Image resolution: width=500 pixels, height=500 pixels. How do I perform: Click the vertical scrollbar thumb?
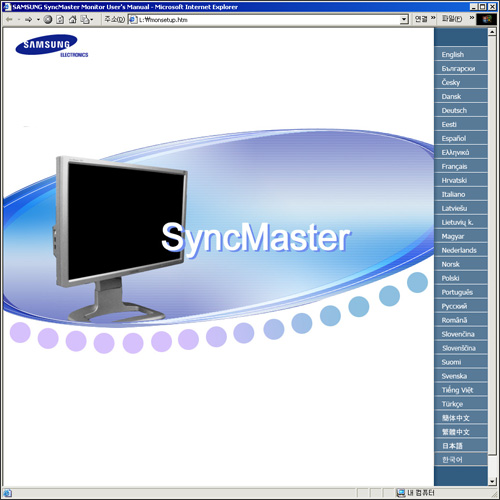(x=492, y=245)
